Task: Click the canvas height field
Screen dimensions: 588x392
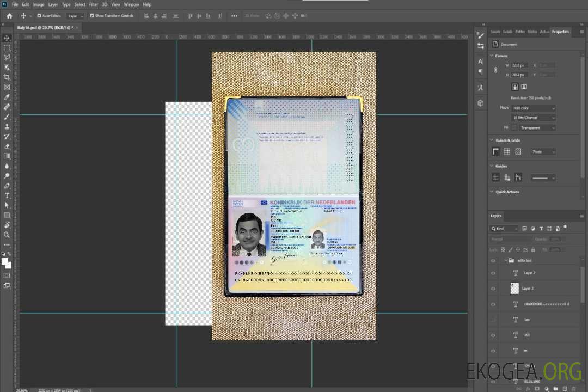Action: [519, 75]
